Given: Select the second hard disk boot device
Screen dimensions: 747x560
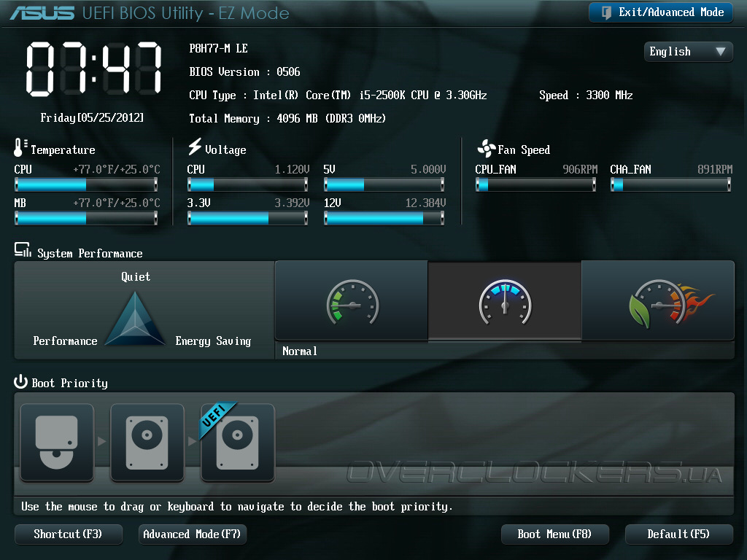Looking at the screenshot, I should (147, 443).
